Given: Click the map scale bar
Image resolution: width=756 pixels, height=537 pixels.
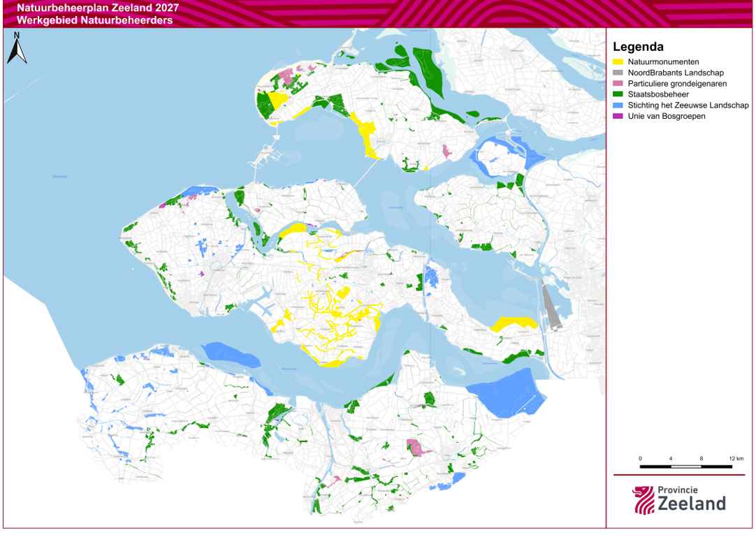Looking at the screenshot, I should (x=685, y=466).
